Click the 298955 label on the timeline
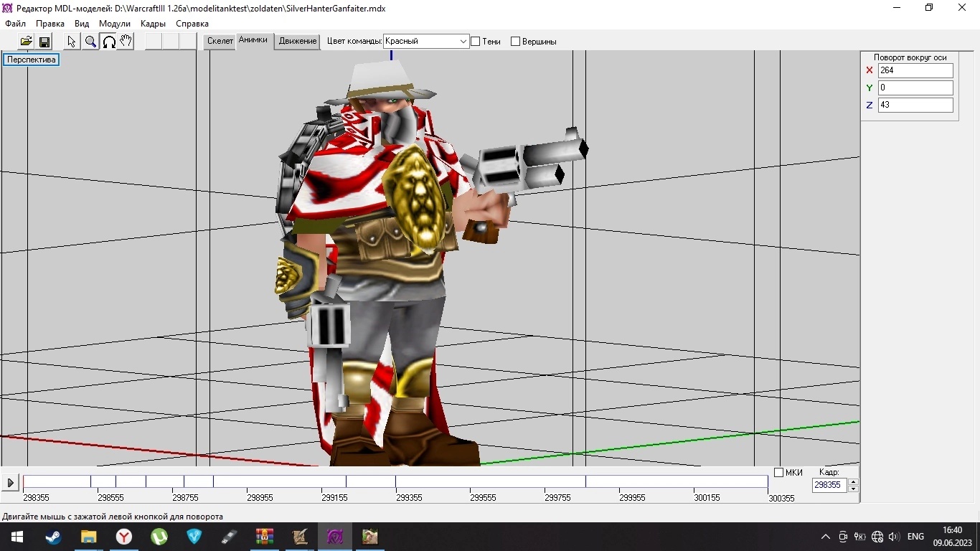The image size is (980, 551). (260, 498)
